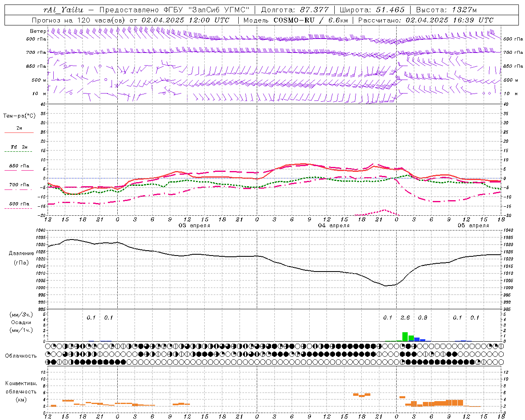Screen dimensions: 525x420
Task: Click the (гПа) unit label under Давление
Action: pyautogui.click(x=21, y=262)
